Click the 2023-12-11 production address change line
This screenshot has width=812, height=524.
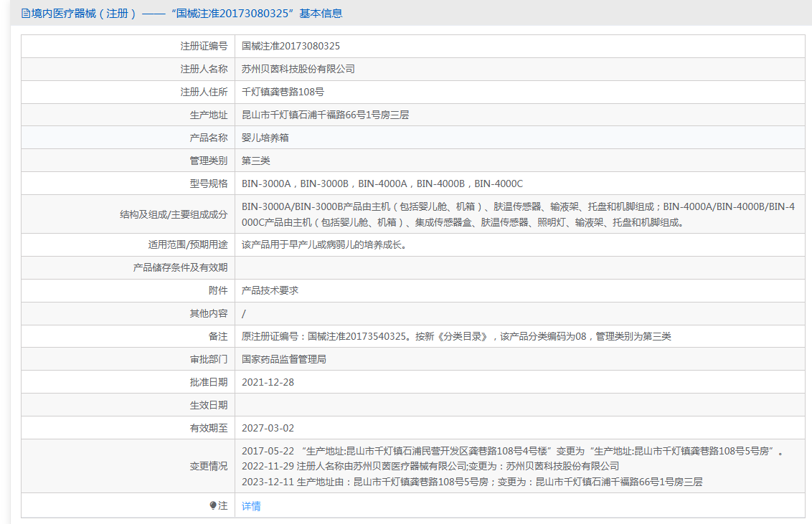point(472,482)
